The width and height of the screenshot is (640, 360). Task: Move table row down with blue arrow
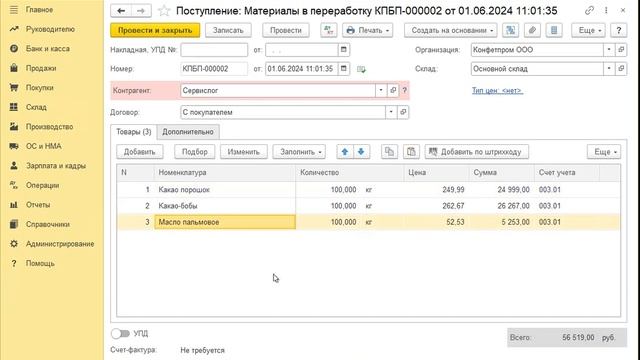pyautogui.click(x=361, y=152)
